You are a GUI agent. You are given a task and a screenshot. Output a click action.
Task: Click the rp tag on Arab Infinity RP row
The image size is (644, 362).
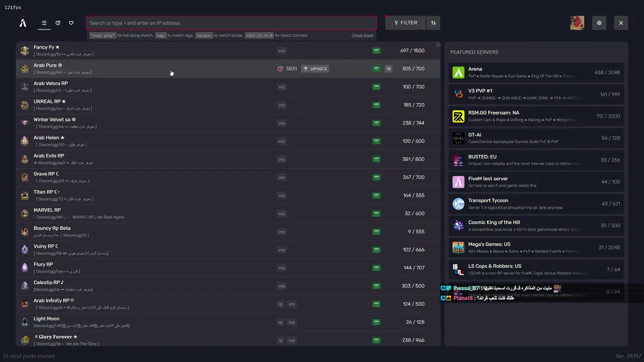click(x=281, y=304)
